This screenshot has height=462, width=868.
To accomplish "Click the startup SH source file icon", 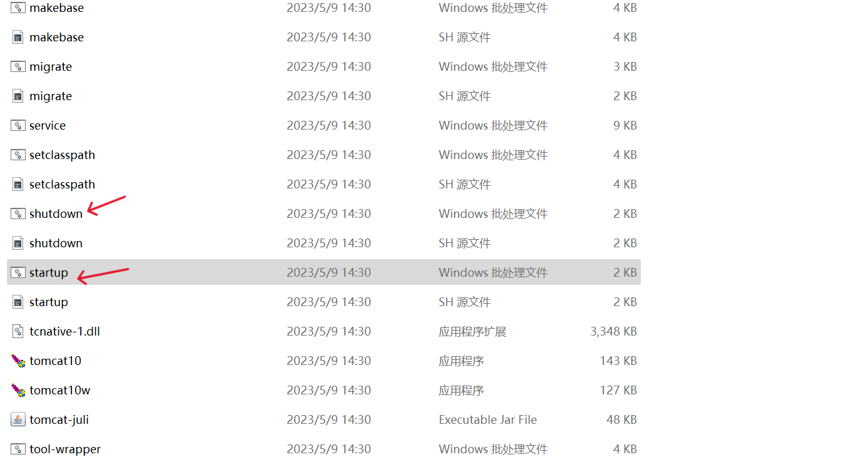I will [18, 302].
